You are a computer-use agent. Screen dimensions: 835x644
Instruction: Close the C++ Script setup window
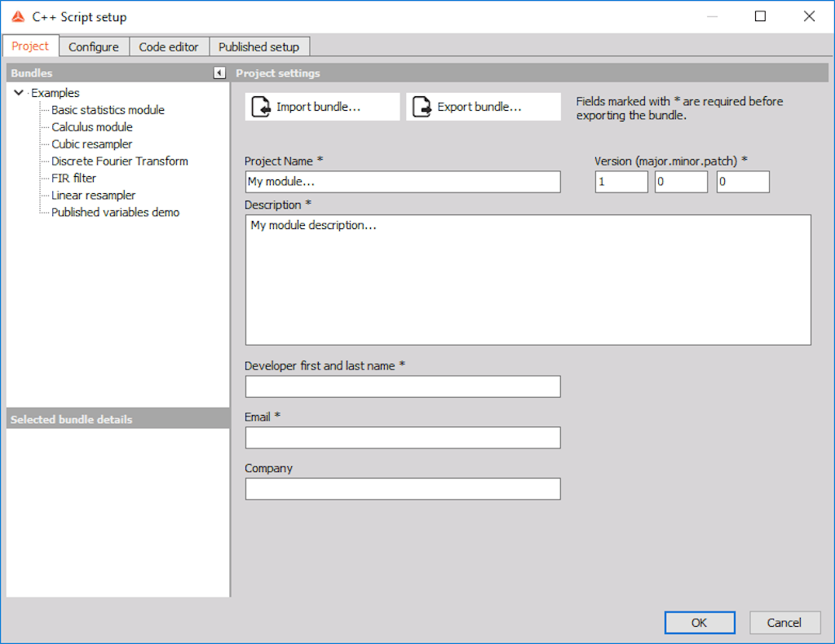[x=810, y=16]
